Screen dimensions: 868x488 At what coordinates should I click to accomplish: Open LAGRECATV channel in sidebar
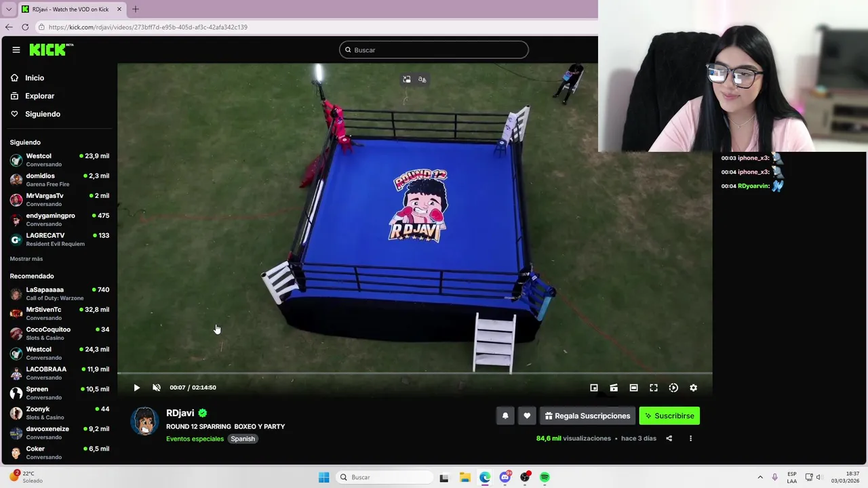[59, 239]
